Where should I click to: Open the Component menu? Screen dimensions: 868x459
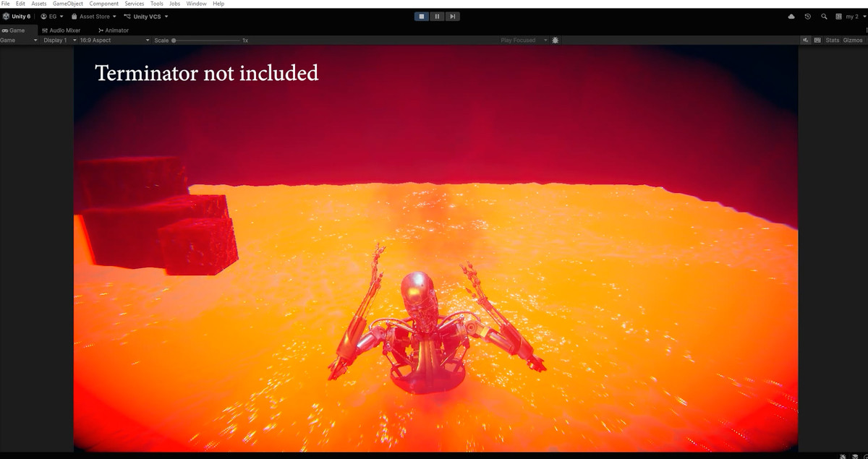(x=104, y=4)
